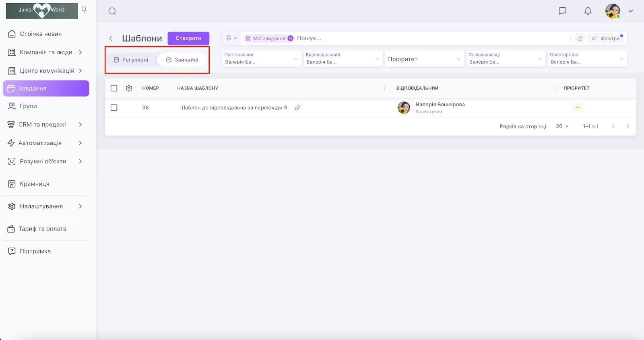Change rows per page dropdown from 20

point(562,126)
